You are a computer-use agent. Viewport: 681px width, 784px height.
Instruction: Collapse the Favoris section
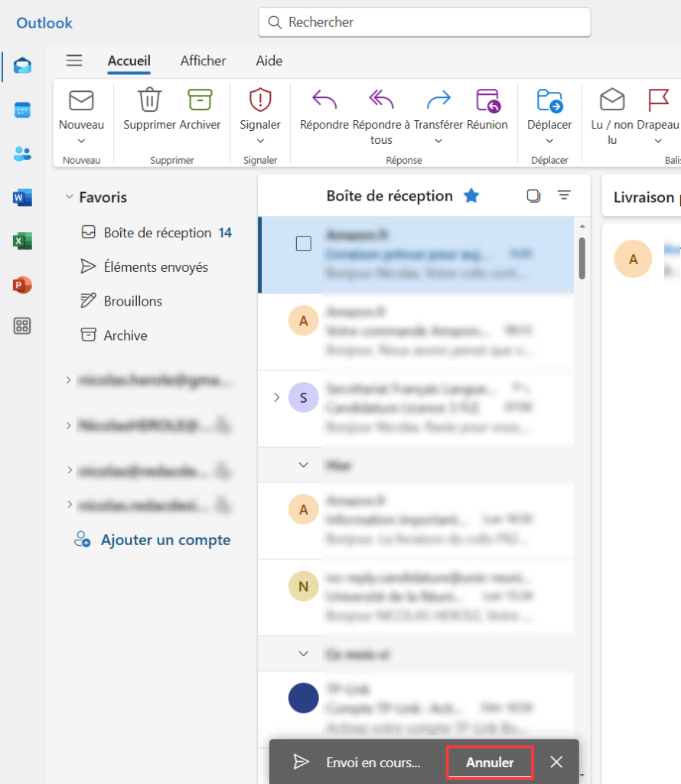[x=70, y=198]
